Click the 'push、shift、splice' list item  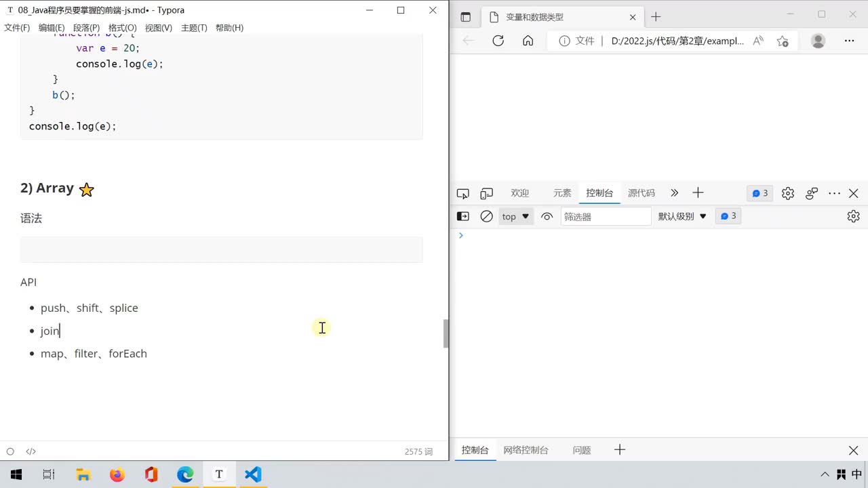pyautogui.click(x=89, y=308)
